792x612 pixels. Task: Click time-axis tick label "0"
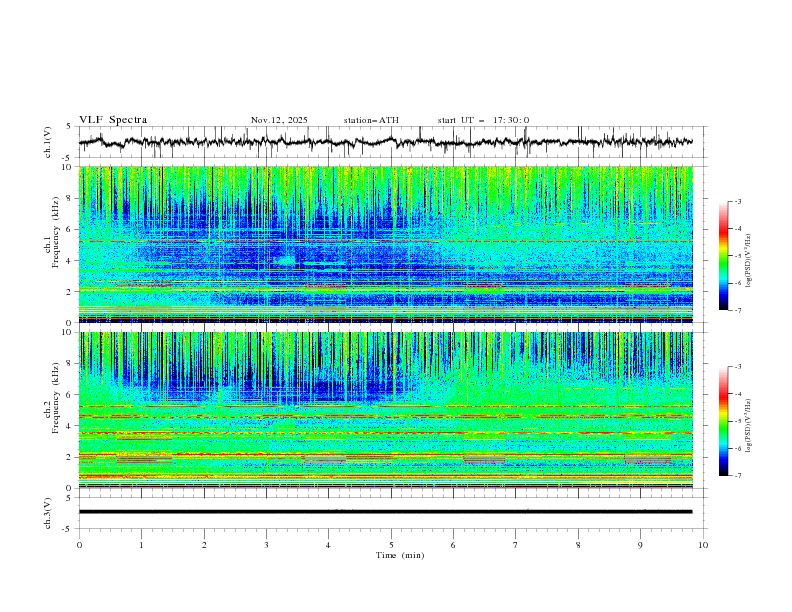point(79,545)
